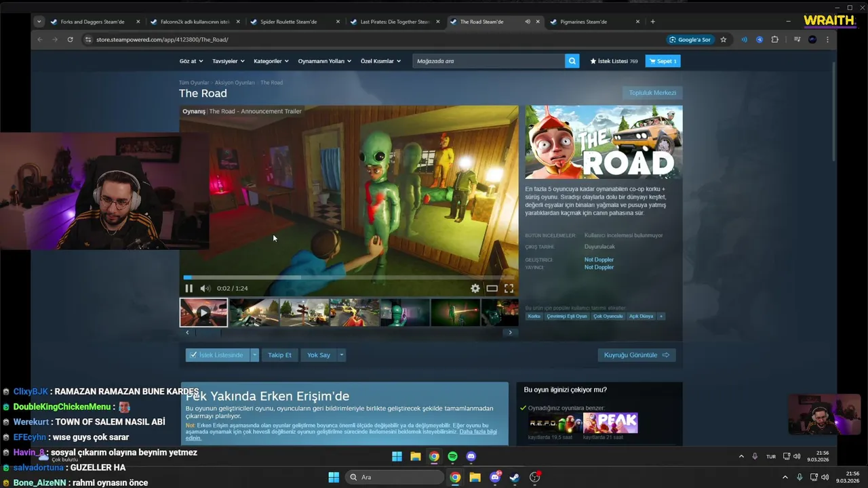Open the Windows Start menu
This screenshot has height=488, width=868.
point(334,477)
